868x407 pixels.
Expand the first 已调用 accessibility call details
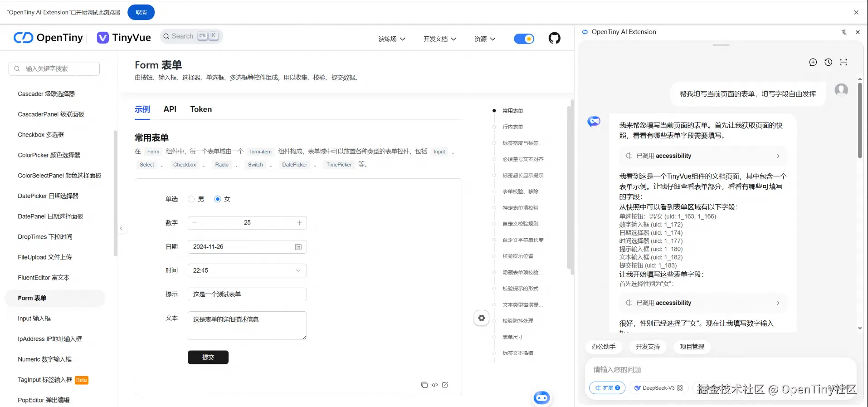[702, 156]
